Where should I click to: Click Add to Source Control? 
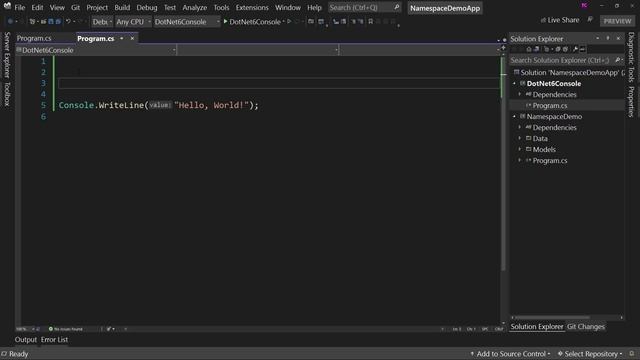(510, 354)
